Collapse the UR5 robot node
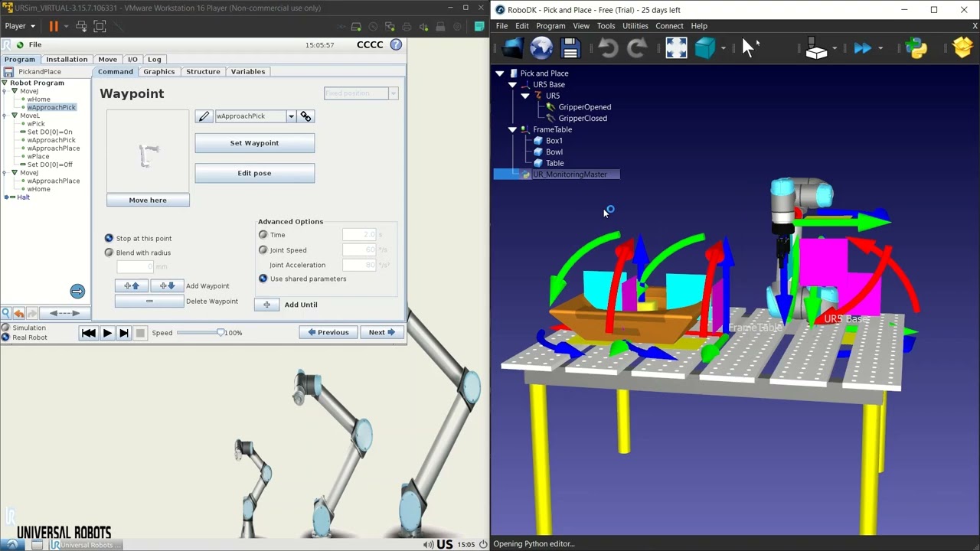The image size is (980, 551). tap(525, 96)
